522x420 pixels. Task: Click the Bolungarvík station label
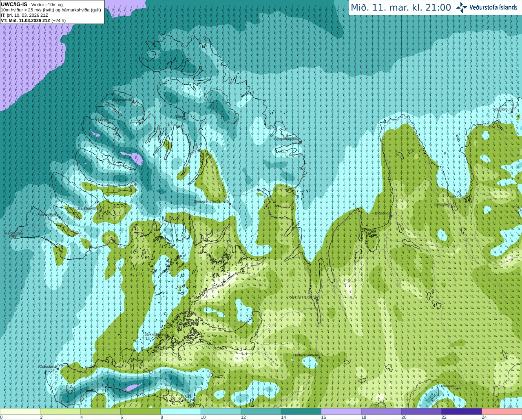click(x=122, y=99)
